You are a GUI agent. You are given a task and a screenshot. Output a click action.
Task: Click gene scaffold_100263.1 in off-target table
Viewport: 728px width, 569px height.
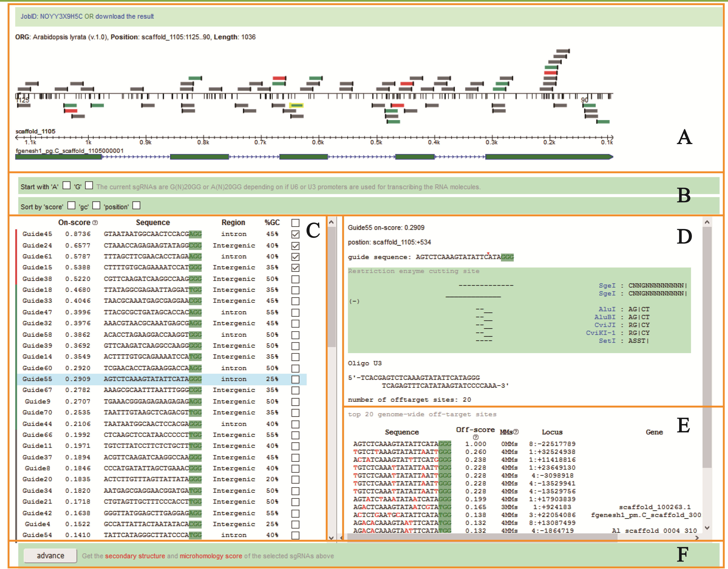(x=655, y=507)
